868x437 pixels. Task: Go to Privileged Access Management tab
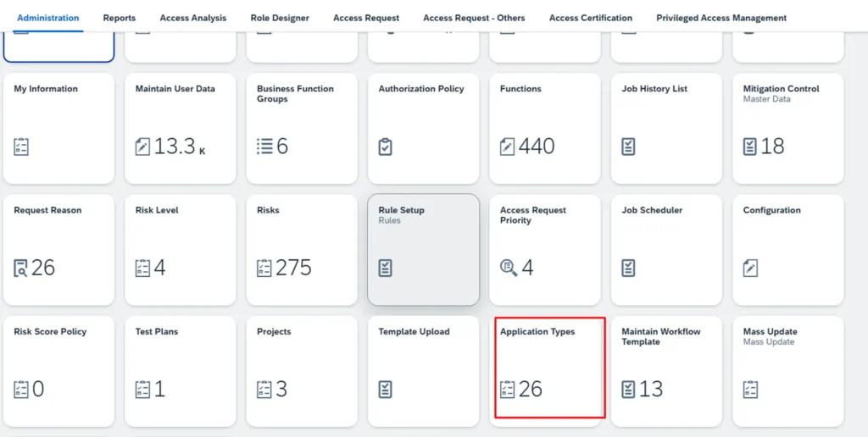(721, 18)
